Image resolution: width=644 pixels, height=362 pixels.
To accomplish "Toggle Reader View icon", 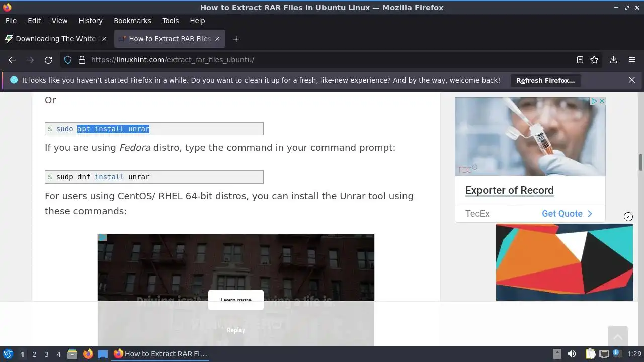I will point(580,60).
